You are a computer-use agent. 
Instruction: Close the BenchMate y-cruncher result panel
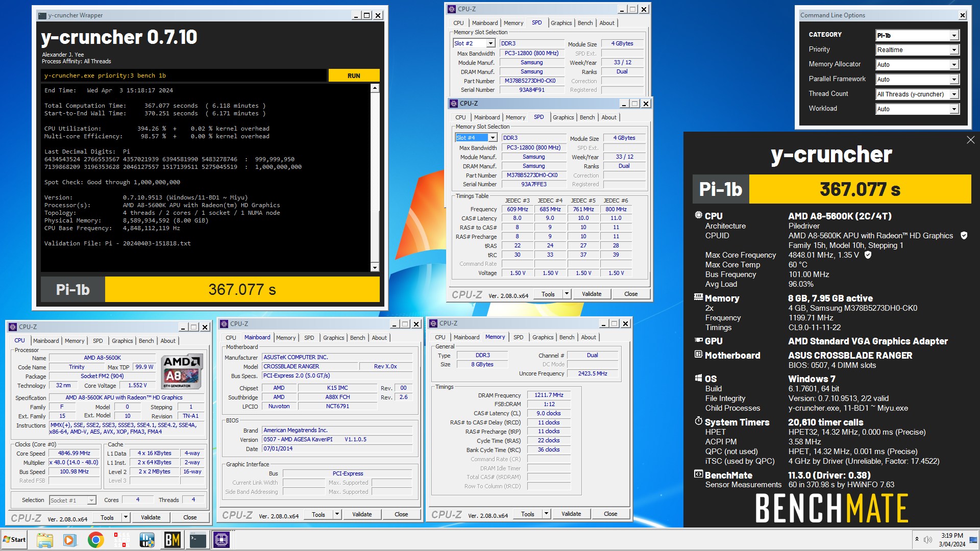(x=970, y=140)
